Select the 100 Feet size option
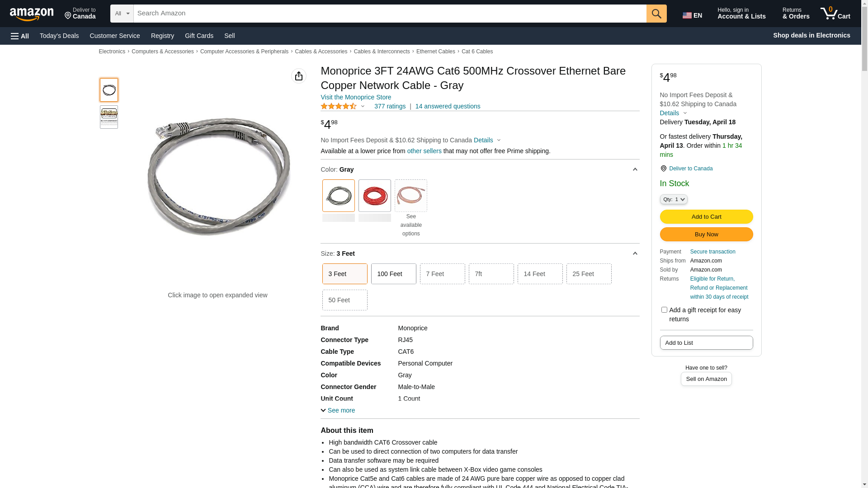868x488 pixels. [x=393, y=274]
